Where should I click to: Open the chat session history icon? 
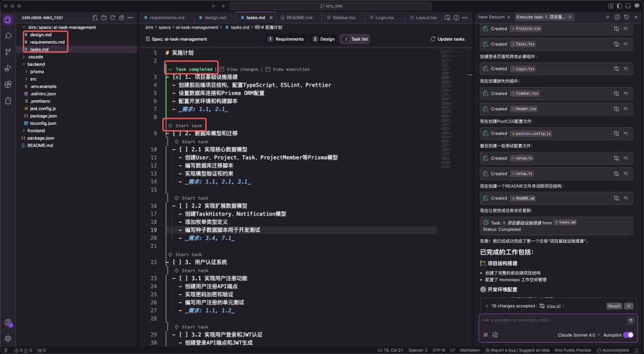(626, 17)
